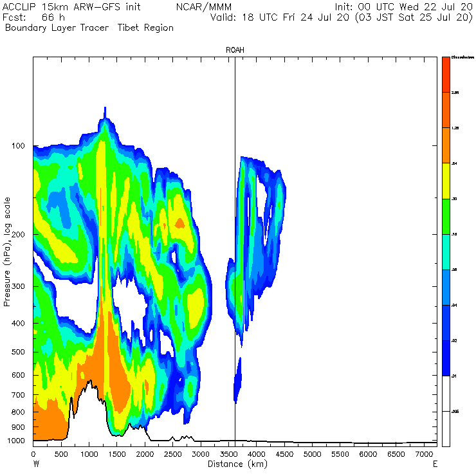Screen dimensions: 476x476
Task: Click the white bottom segment of the color bar
Action: tap(445, 410)
